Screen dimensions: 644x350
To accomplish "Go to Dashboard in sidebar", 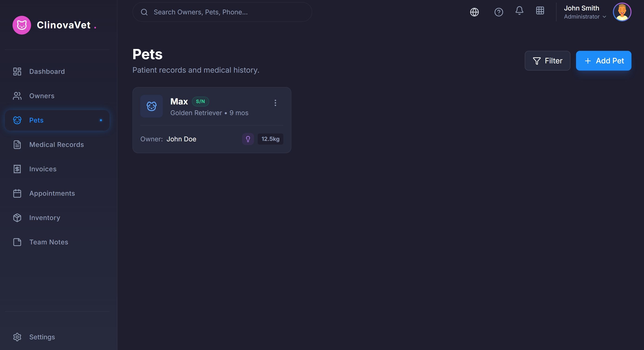I will click(47, 71).
